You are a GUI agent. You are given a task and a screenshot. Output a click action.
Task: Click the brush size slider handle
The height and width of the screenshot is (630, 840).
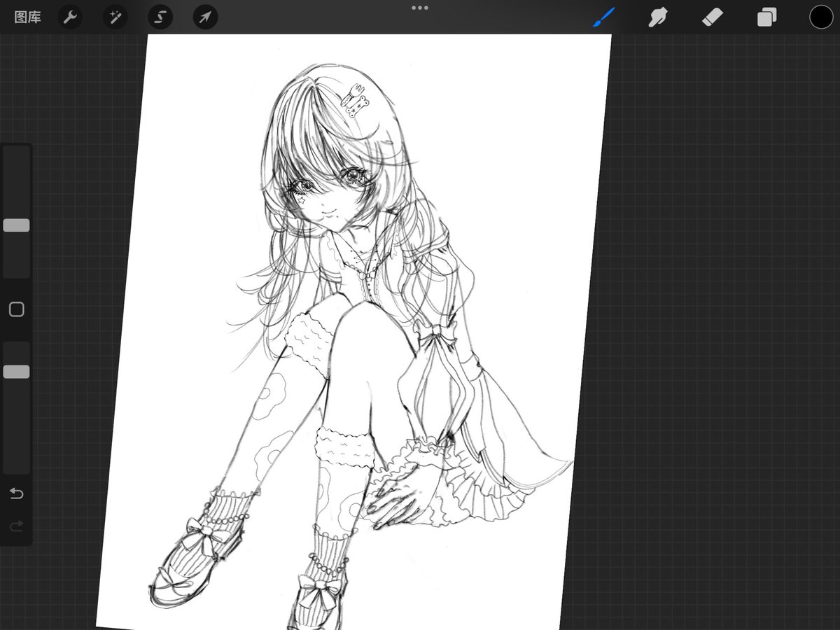[x=16, y=225]
